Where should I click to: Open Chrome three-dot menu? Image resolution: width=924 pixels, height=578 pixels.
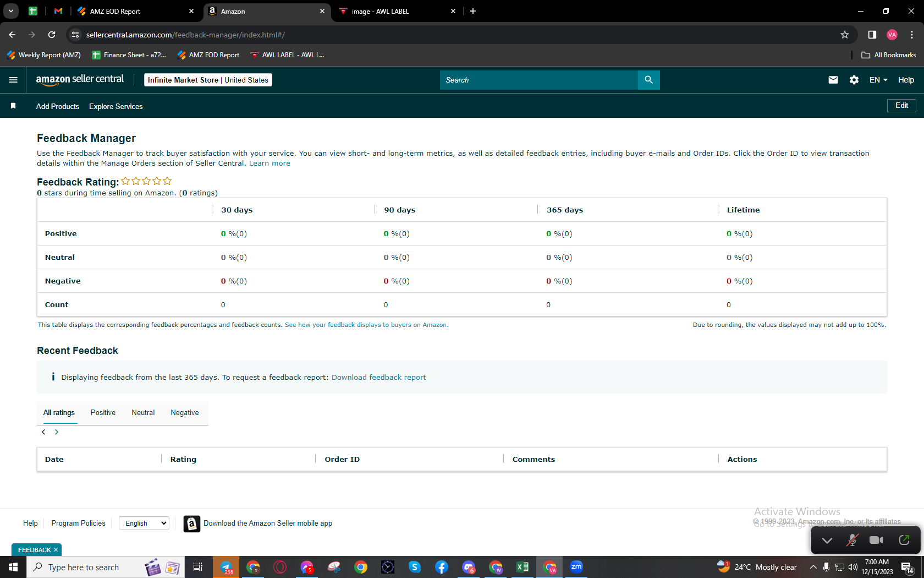pyautogui.click(x=912, y=35)
